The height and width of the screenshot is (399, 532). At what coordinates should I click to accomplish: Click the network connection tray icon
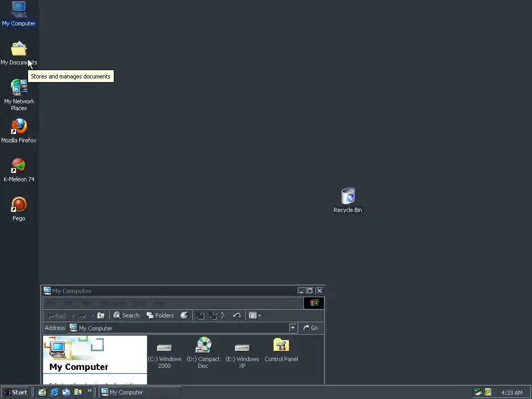coord(478,392)
